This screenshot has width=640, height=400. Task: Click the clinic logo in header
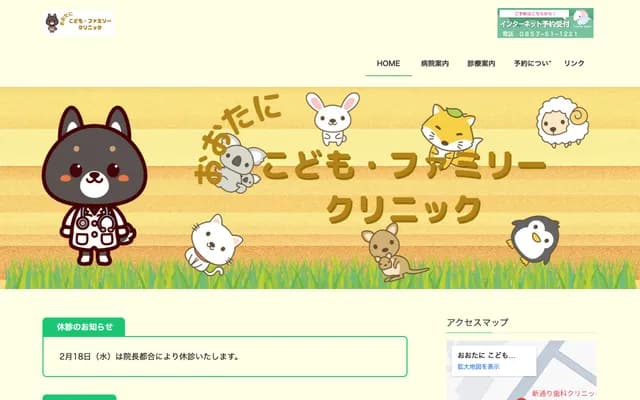[x=78, y=23]
